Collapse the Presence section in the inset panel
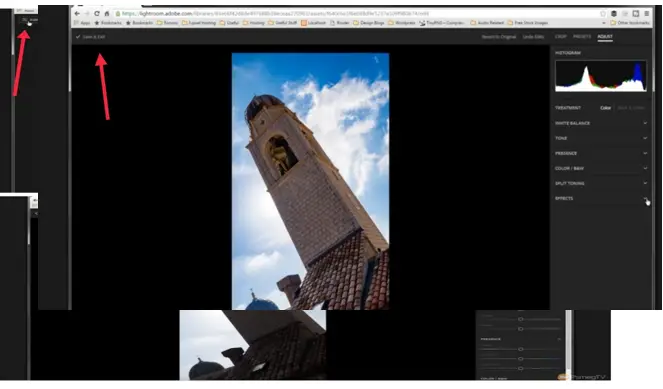Screen dimensions: 663x389 click(559, 339)
